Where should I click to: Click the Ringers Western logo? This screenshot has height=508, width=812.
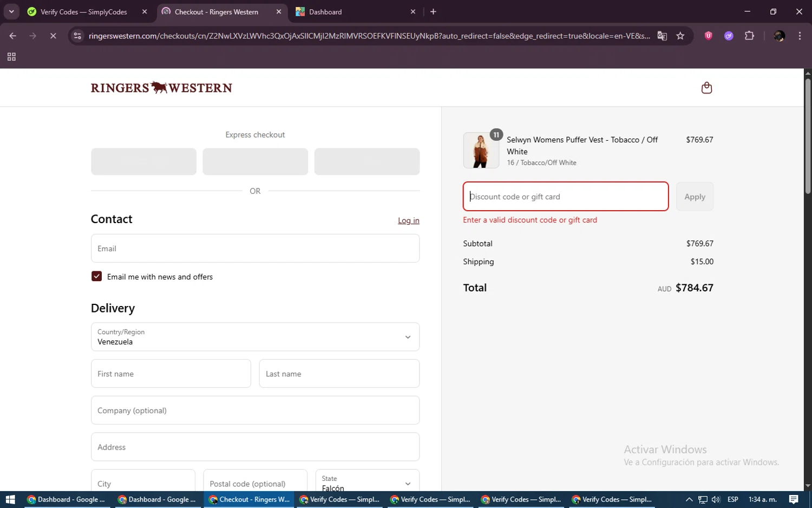tap(161, 87)
